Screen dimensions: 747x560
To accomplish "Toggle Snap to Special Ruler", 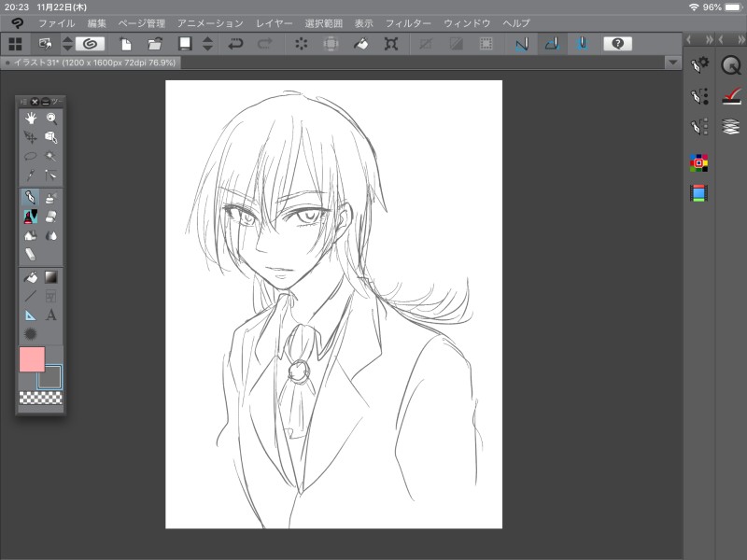I will click(552, 44).
